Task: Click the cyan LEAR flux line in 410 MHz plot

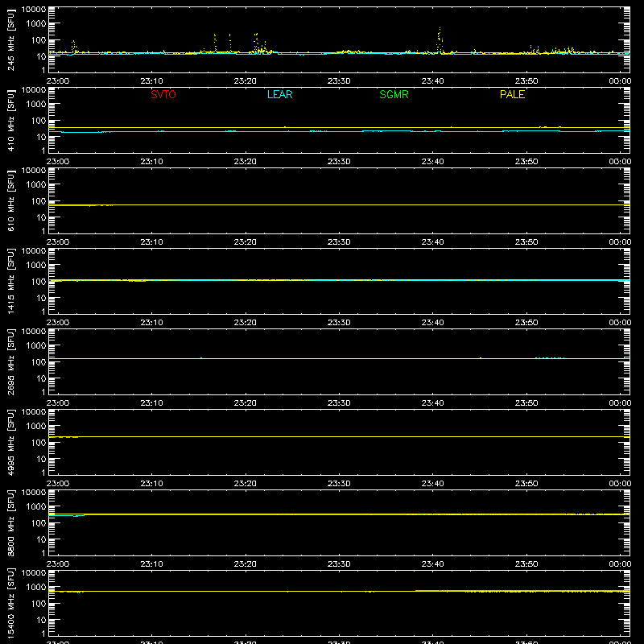Action: [339, 131]
